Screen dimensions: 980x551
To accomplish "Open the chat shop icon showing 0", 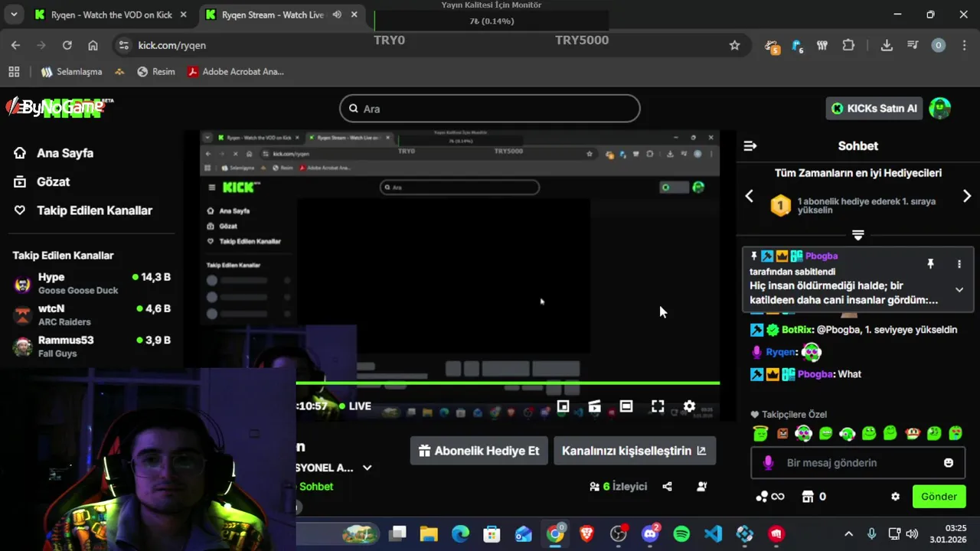I will pyautogui.click(x=813, y=497).
